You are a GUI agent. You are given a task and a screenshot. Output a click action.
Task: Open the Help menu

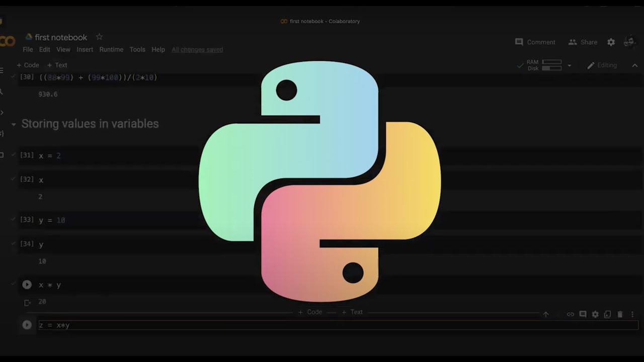click(x=158, y=49)
